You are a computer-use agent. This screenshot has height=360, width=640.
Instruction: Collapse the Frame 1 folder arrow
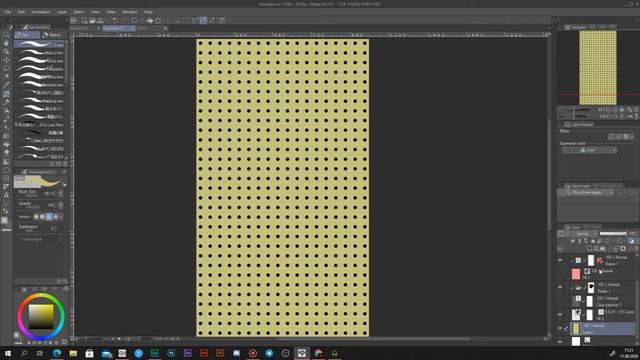571,260
